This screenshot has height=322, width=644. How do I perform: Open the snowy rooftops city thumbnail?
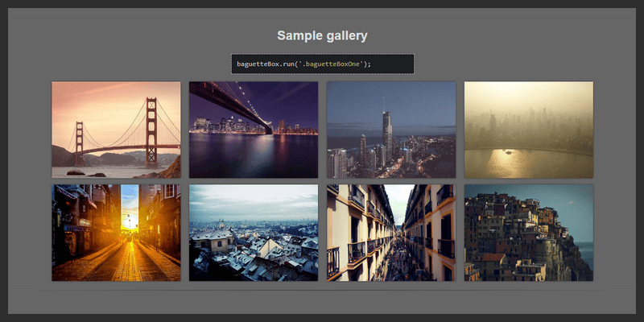254,233
